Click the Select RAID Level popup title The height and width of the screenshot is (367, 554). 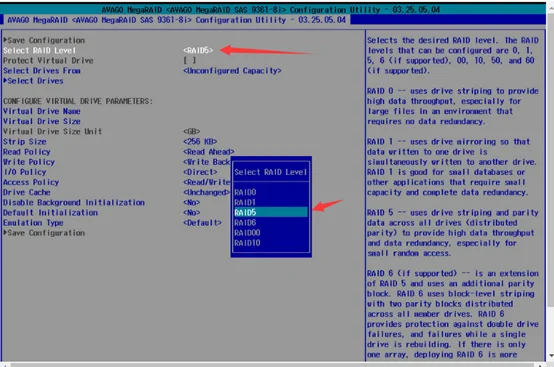click(x=271, y=172)
